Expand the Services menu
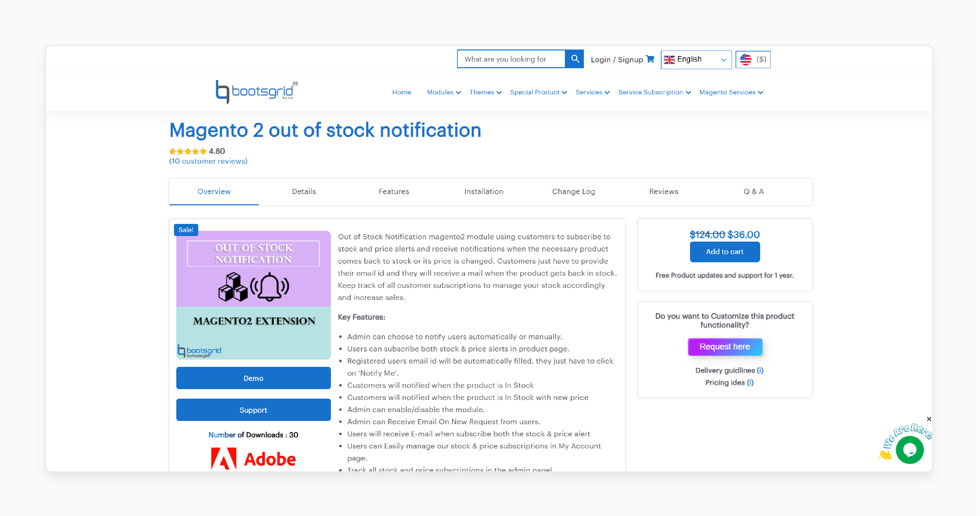Screen dimensions: 980x516 (x=592, y=92)
